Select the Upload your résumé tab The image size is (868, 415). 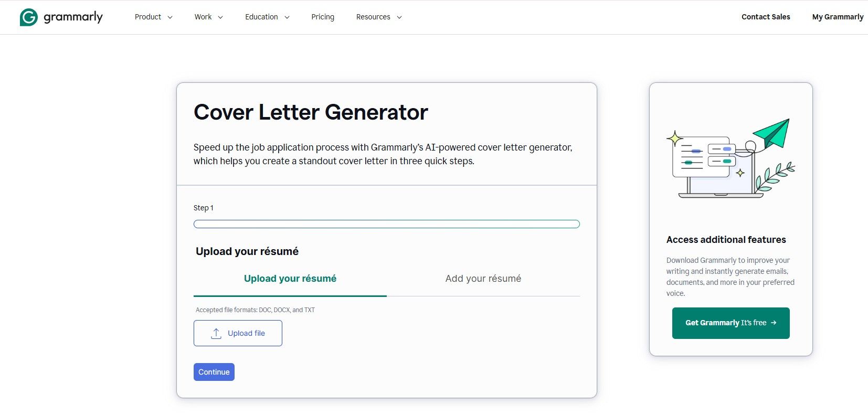click(x=290, y=278)
